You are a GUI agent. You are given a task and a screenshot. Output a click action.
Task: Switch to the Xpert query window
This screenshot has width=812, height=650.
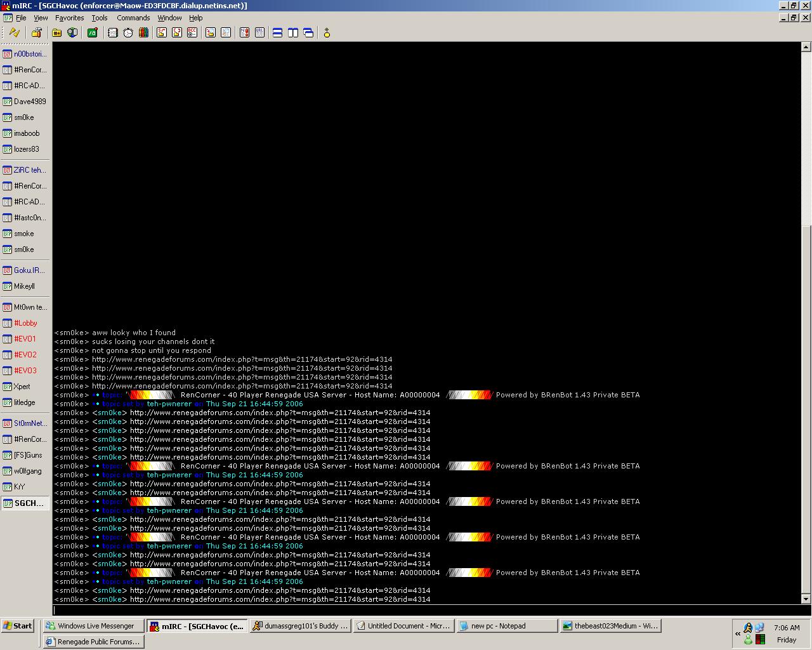click(22, 387)
